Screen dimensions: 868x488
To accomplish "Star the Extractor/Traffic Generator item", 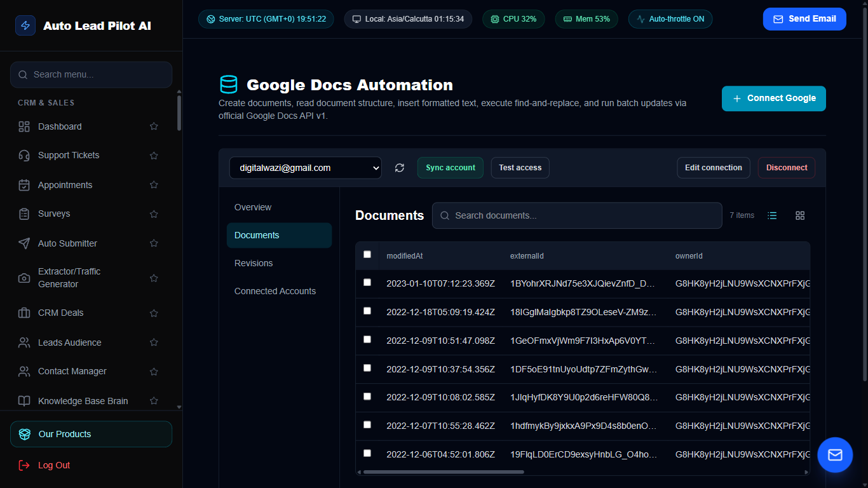I will pyautogui.click(x=154, y=278).
